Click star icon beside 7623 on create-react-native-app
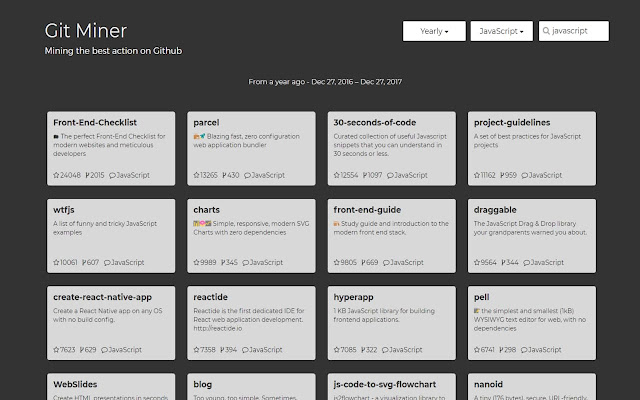Screen dimensions: 640x400 click(56, 350)
